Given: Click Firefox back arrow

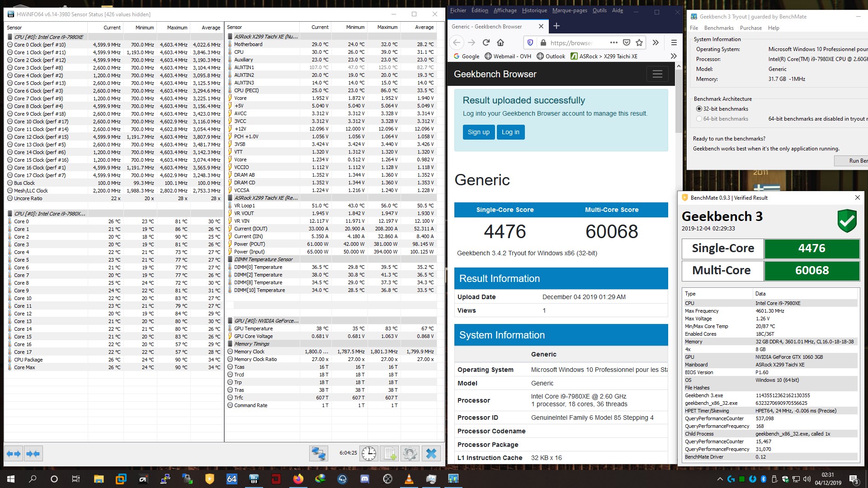Looking at the screenshot, I should [x=457, y=42].
